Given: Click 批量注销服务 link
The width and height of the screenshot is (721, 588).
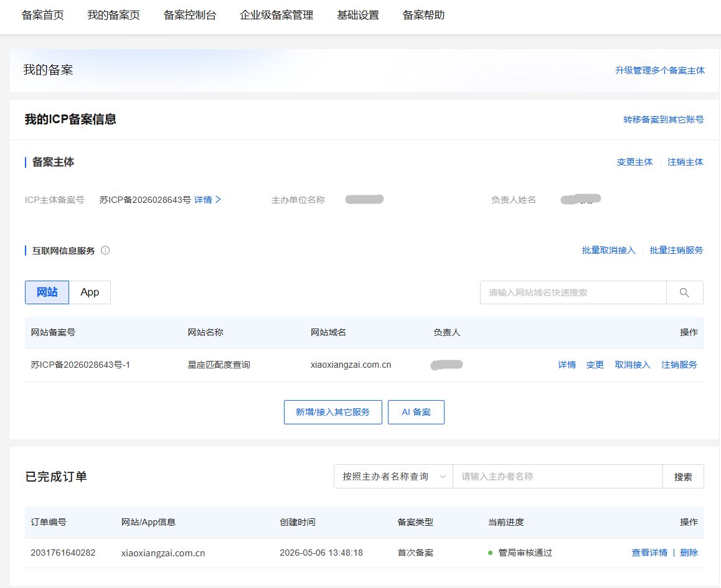Looking at the screenshot, I should click(676, 250).
